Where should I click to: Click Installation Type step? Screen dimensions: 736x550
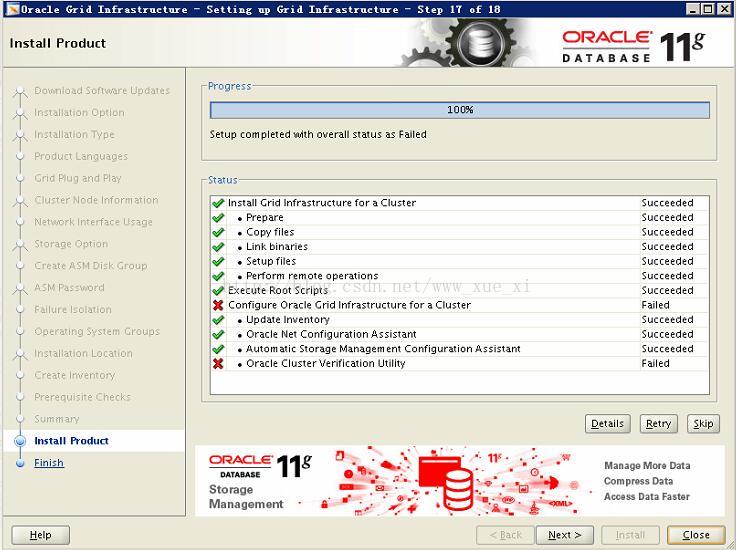point(74,135)
